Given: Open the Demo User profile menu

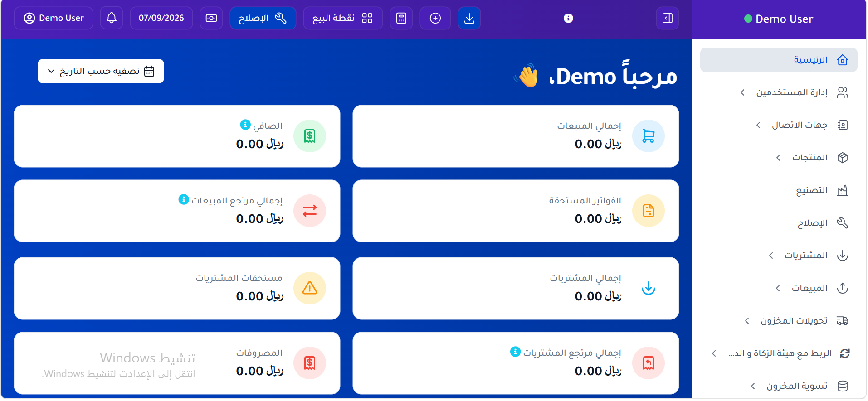Looking at the screenshot, I should tap(54, 18).
